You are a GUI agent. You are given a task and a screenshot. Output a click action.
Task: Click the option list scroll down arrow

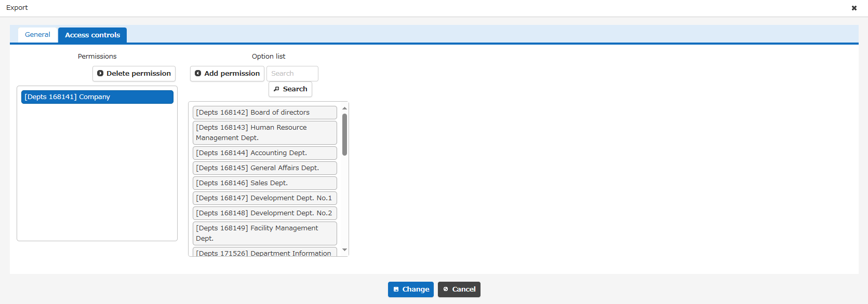click(x=344, y=250)
